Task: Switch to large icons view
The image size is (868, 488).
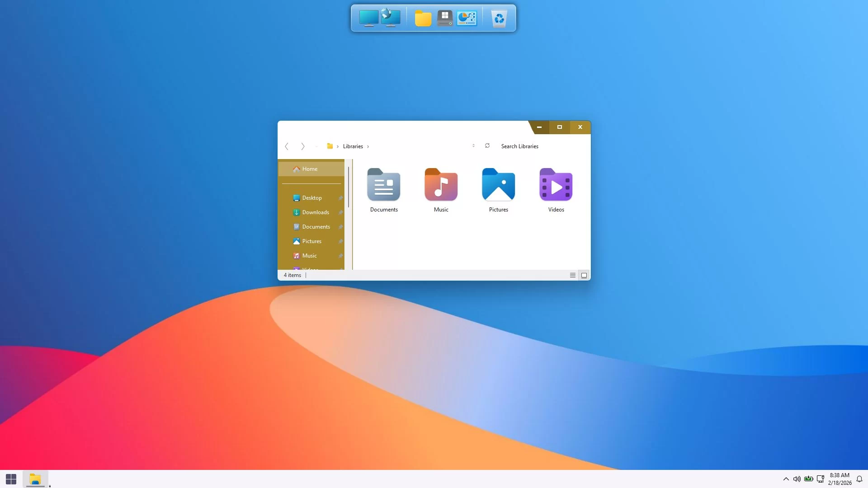Action: 584,275
